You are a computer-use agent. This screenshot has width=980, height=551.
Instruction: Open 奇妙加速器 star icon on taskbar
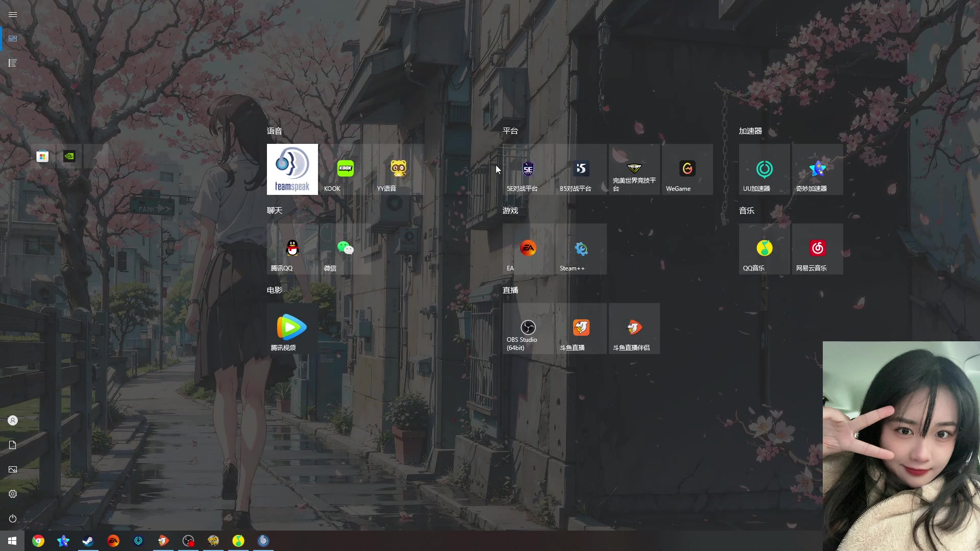click(63, 541)
